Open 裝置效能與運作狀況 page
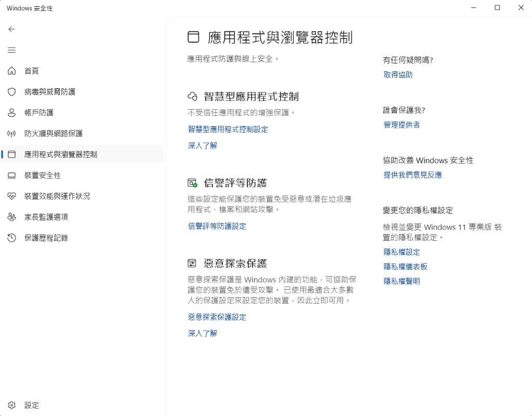 83,196
